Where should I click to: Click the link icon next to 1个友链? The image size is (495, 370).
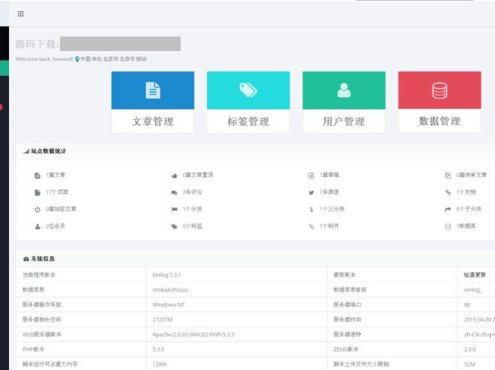click(448, 192)
